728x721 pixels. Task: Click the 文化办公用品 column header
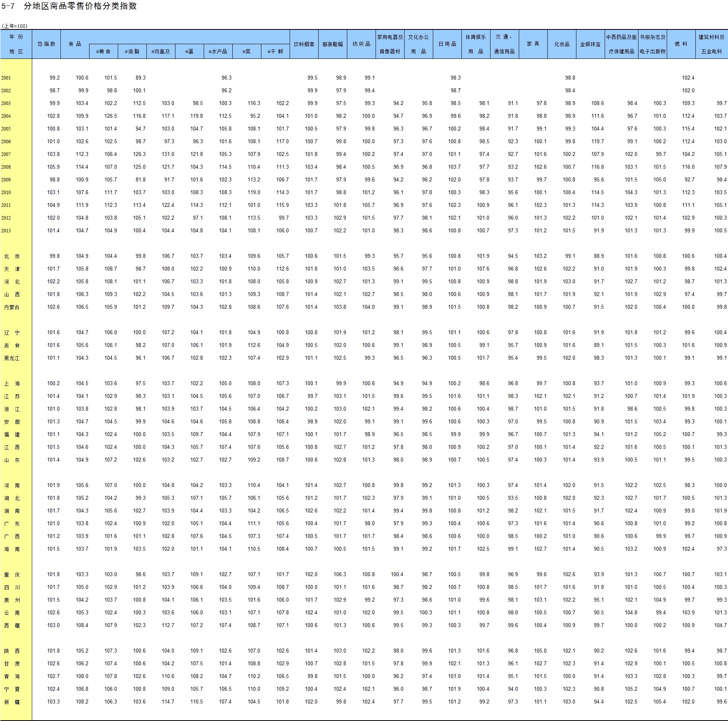click(419, 44)
